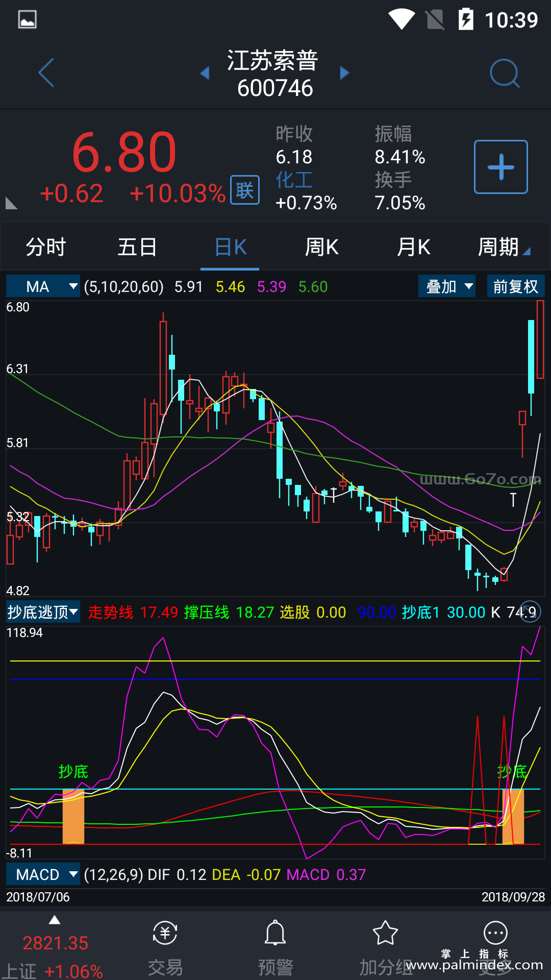Tap the battery charging icon
The width and height of the screenshot is (551, 980).
[x=466, y=19]
